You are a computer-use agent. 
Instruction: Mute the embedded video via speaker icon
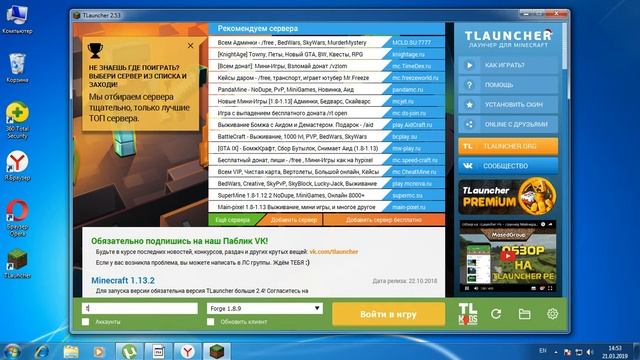tap(476, 289)
